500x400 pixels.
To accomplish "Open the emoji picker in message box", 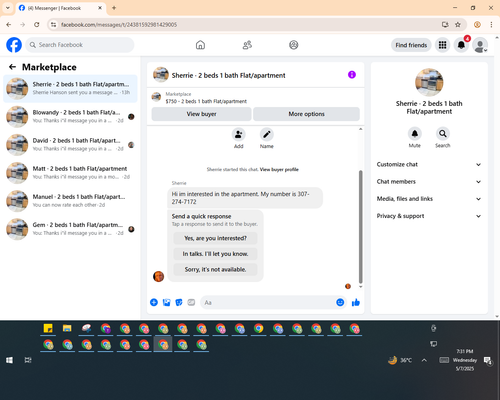I will point(340,302).
